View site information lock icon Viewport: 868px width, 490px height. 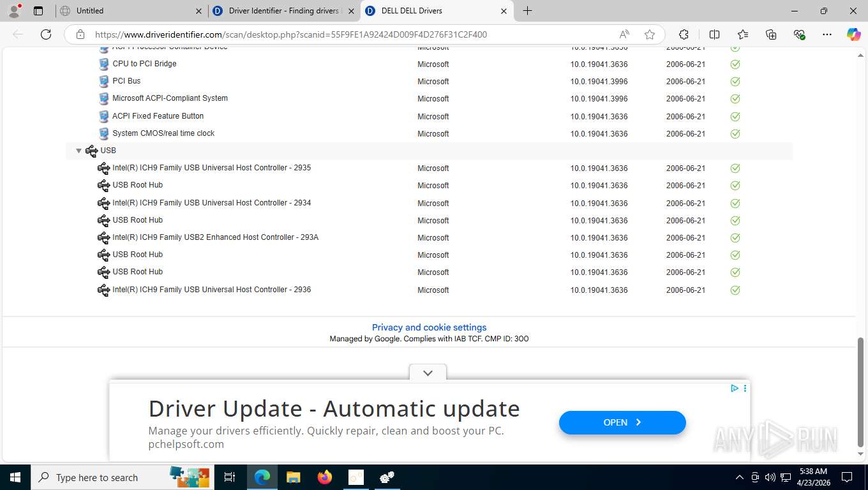point(80,34)
